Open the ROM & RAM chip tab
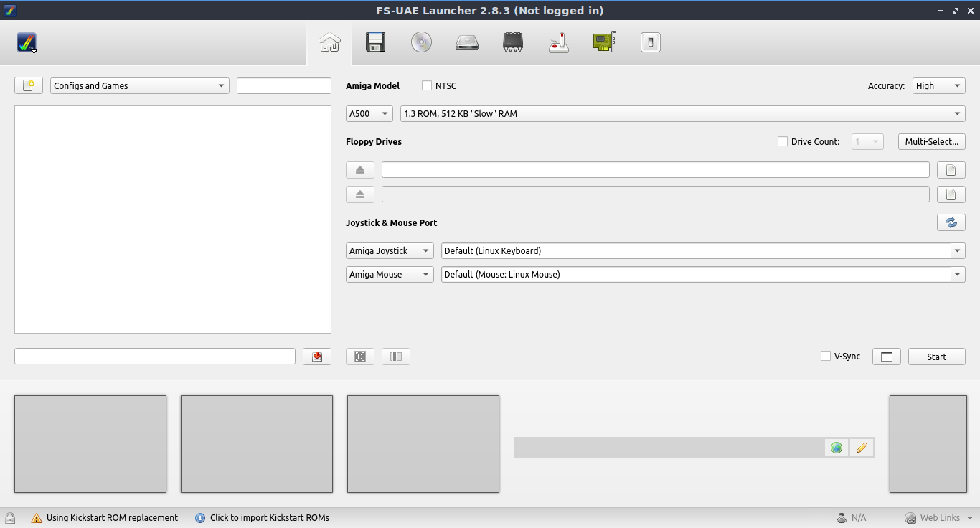This screenshot has width=980, height=528. 513,42
